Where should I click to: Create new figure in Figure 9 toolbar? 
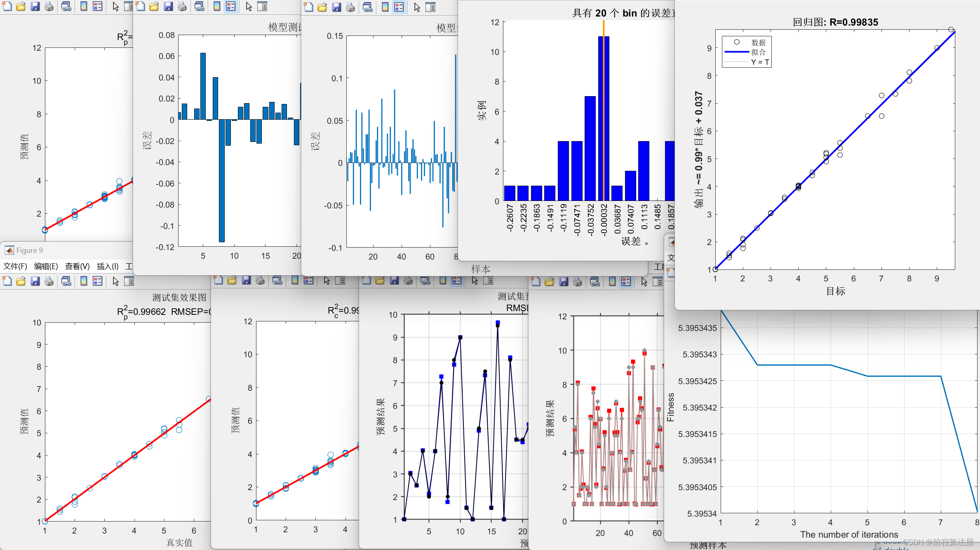(x=7, y=281)
